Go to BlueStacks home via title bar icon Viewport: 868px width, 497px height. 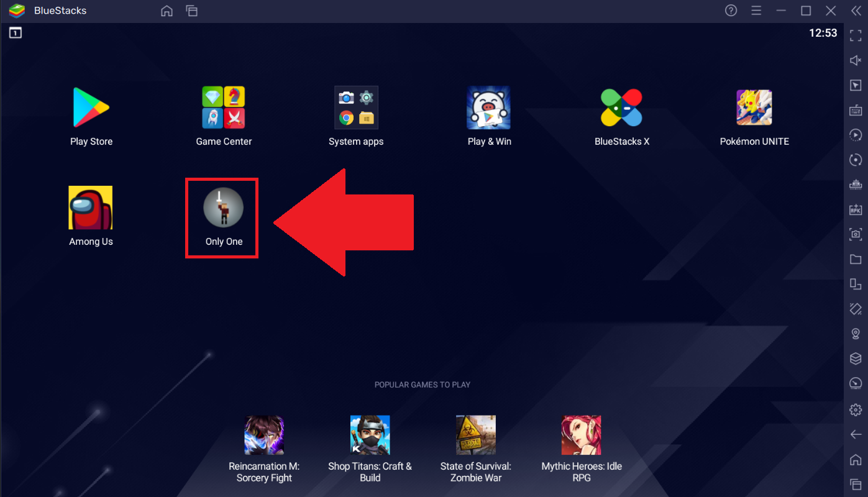point(167,11)
